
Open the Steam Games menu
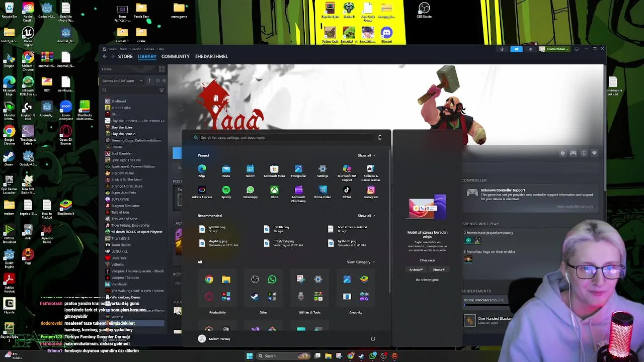click(x=148, y=49)
